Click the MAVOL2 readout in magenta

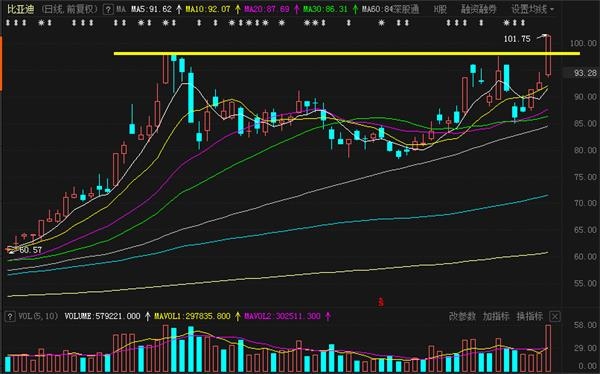(x=282, y=316)
